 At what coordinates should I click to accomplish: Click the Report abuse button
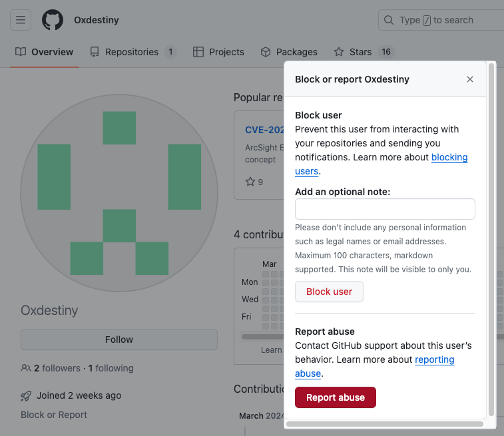click(336, 397)
